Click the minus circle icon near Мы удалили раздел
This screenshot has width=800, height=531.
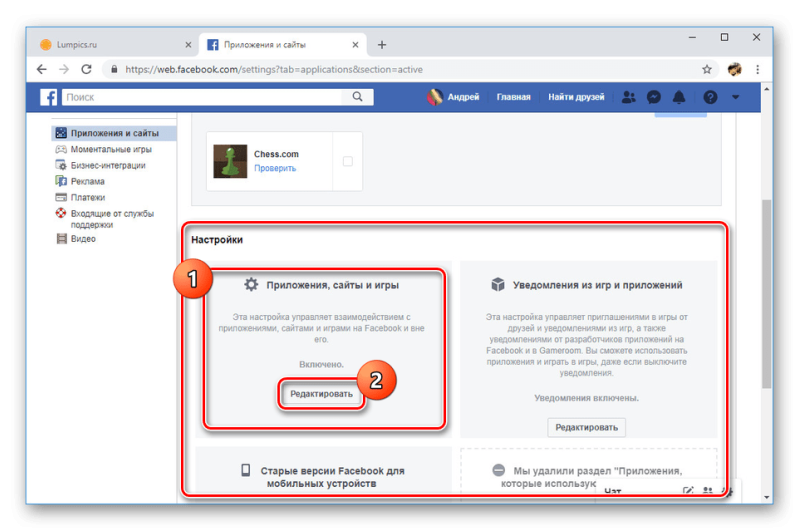[498, 470]
